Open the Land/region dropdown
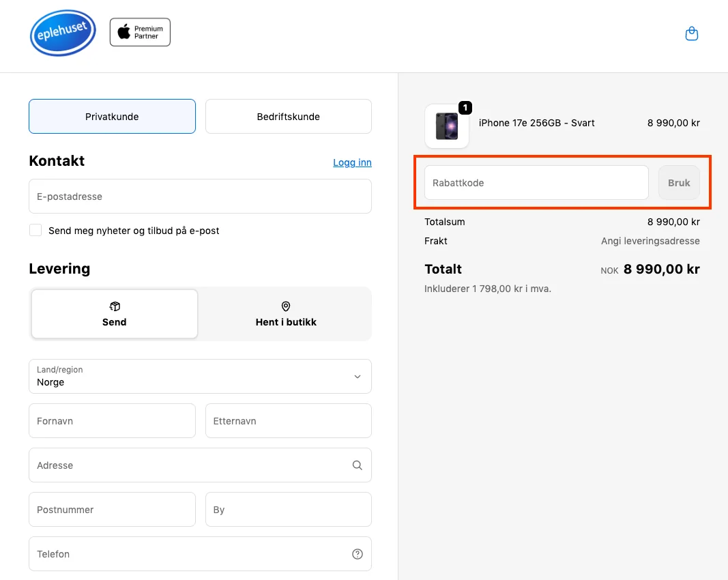 200,376
